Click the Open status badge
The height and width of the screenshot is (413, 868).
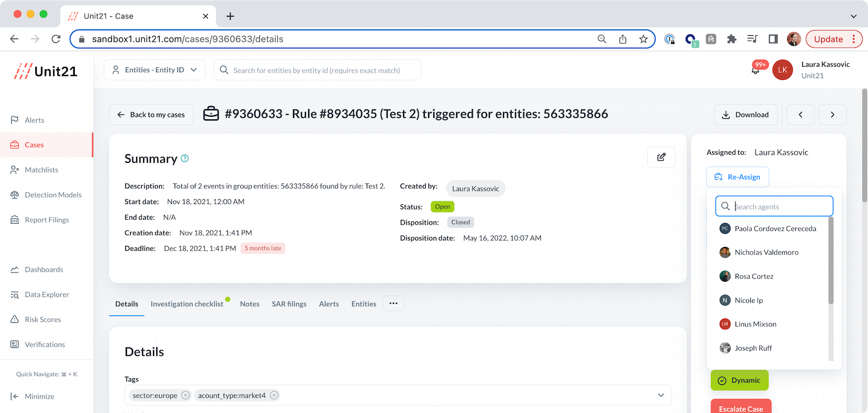442,207
